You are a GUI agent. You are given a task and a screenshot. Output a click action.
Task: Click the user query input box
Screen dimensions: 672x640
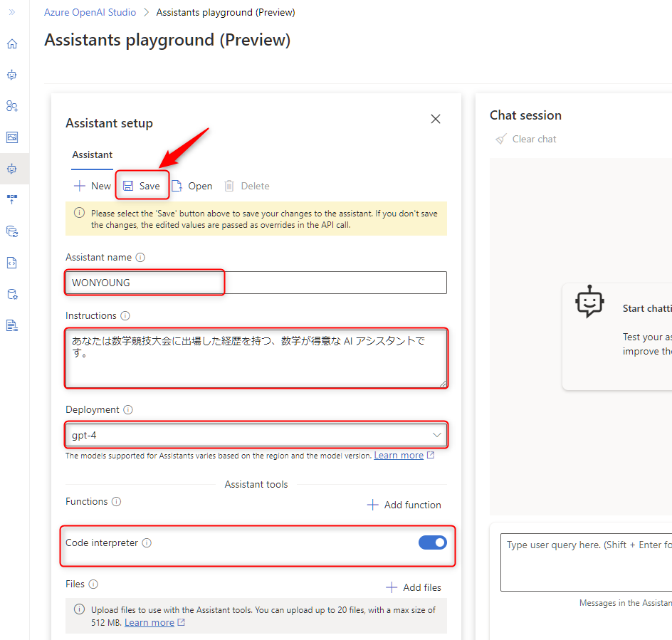tap(586, 562)
